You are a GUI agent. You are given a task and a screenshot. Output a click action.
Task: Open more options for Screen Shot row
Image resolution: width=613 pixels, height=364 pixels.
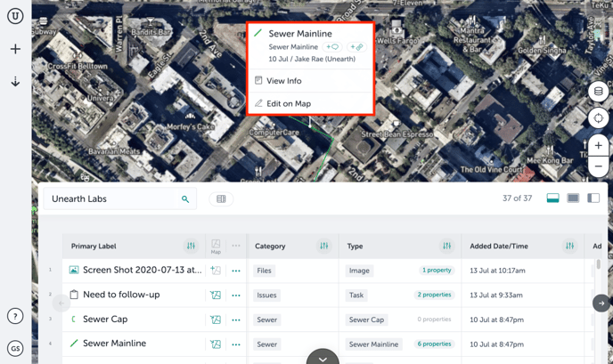point(236,271)
